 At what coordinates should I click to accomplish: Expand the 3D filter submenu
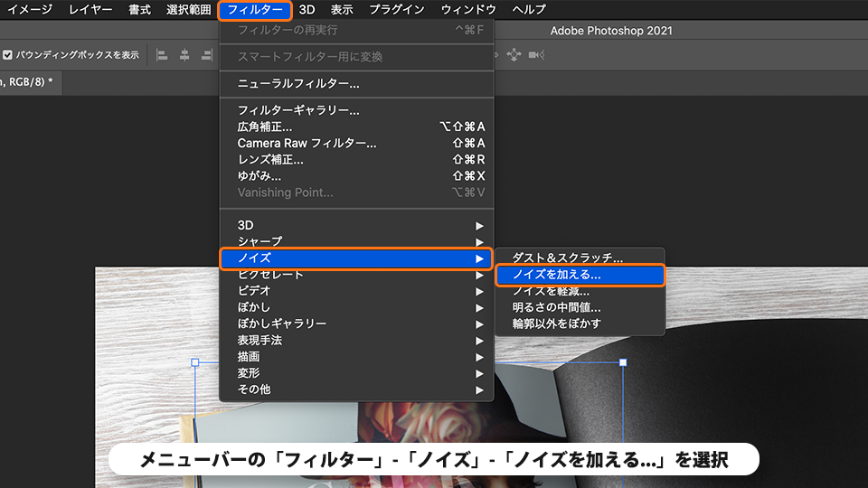356,225
